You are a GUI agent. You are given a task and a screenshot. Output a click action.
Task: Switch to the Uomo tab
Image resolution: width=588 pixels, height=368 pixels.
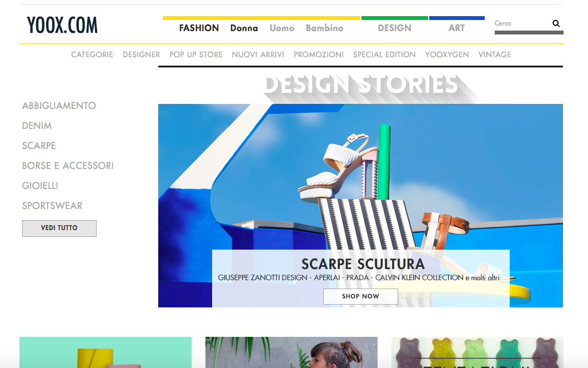pyautogui.click(x=282, y=28)
